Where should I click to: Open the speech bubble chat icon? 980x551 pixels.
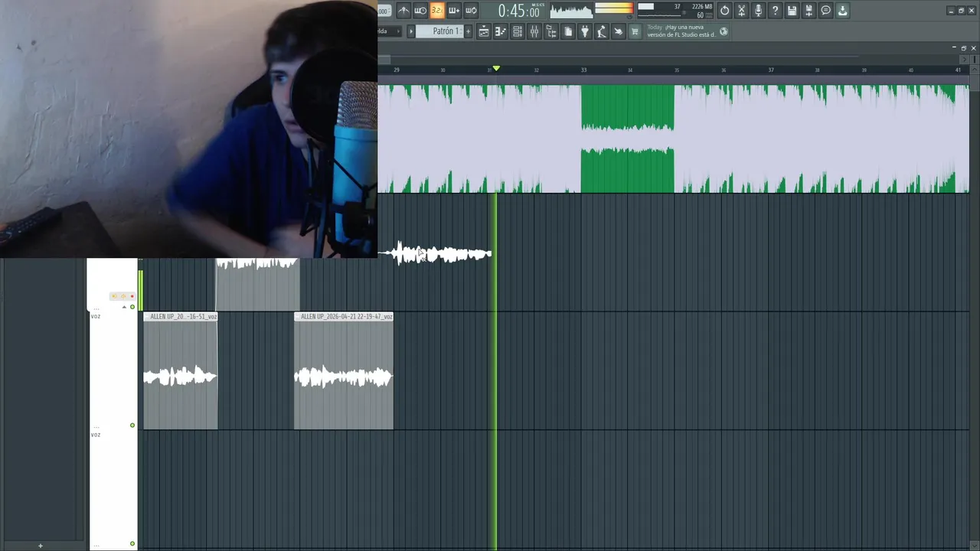pos(825,11)
